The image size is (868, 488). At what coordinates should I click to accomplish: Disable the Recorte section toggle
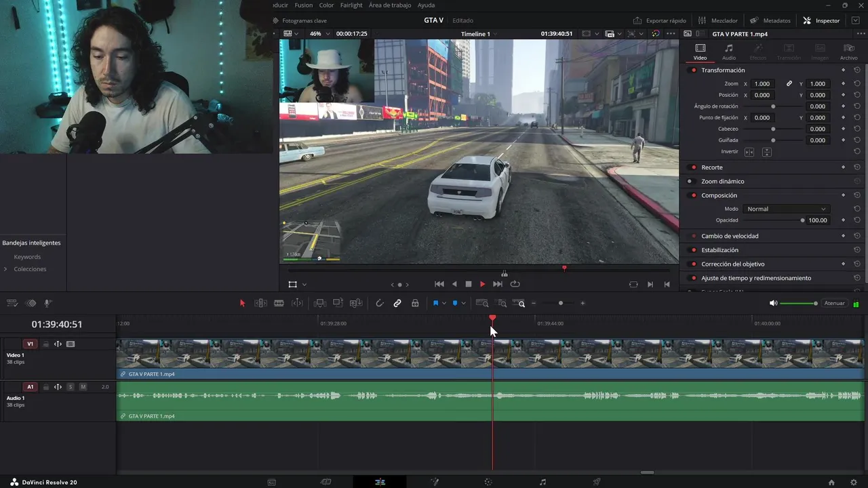pyautogui.click(x=693, y=167)
